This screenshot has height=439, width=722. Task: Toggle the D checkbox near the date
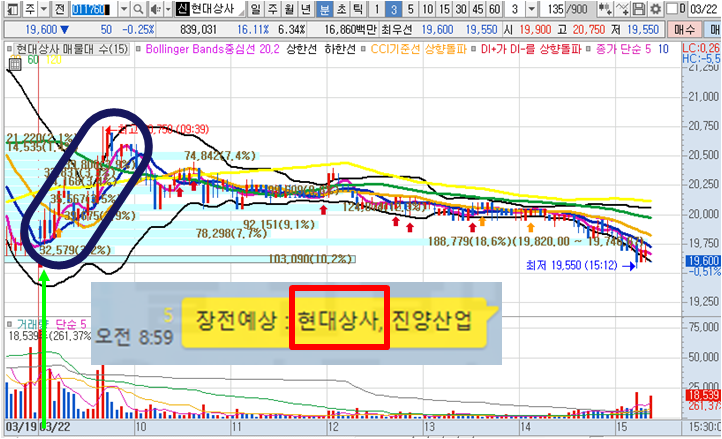pos(673,9)
